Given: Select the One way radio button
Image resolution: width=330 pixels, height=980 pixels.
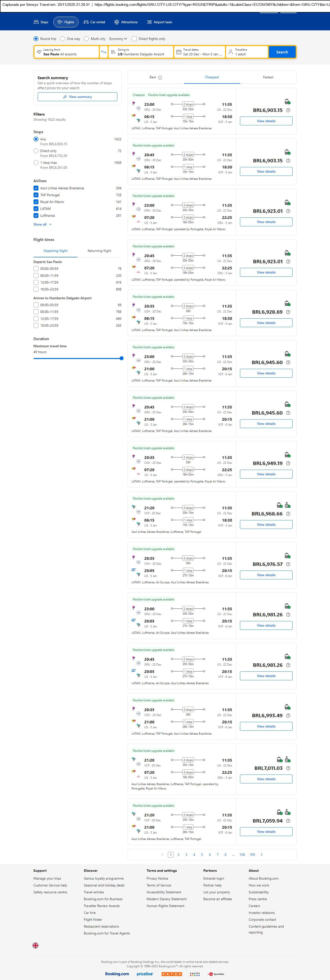Looking at the screenshot, I should pyautogui.click(x=63, y=39).
